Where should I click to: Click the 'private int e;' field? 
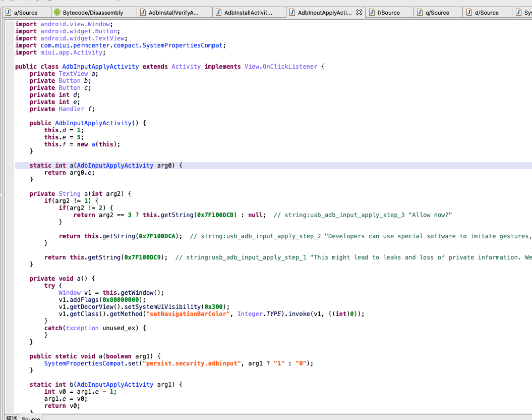click(54, 102)
